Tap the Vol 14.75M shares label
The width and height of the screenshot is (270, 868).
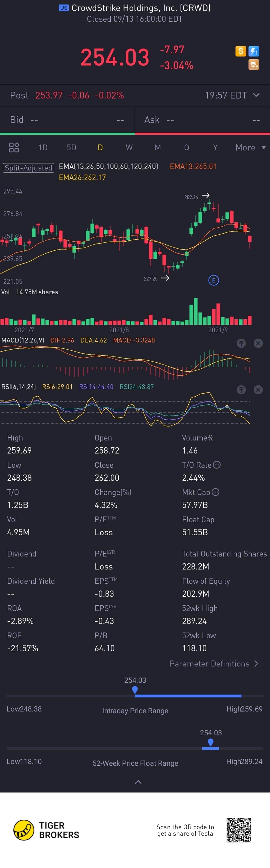[x=30, y=292]
